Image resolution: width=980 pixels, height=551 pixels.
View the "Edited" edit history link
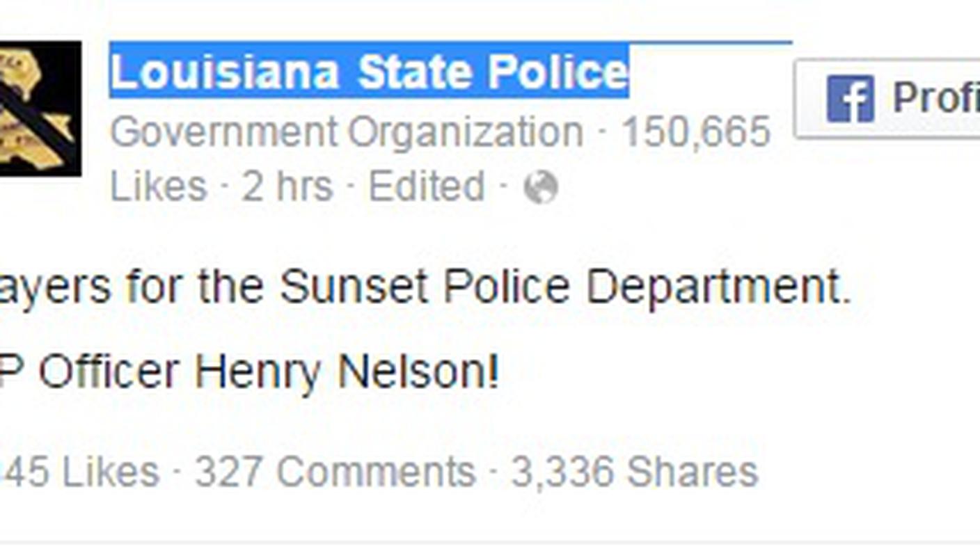[426, 187]
